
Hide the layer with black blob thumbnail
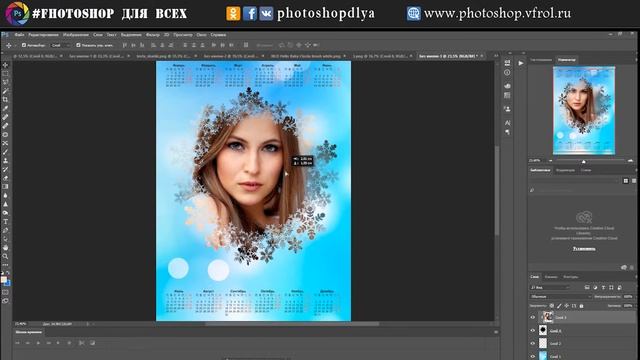coord(533,331)
